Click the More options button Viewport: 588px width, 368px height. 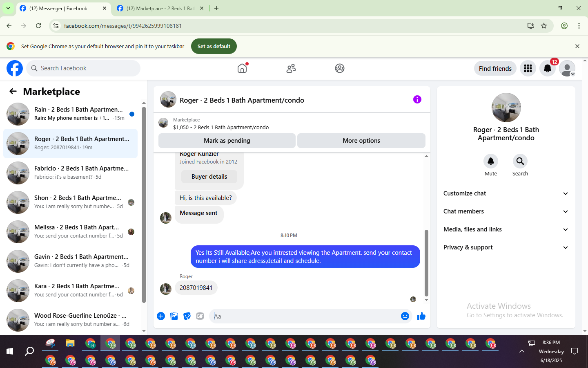[361, 141]
